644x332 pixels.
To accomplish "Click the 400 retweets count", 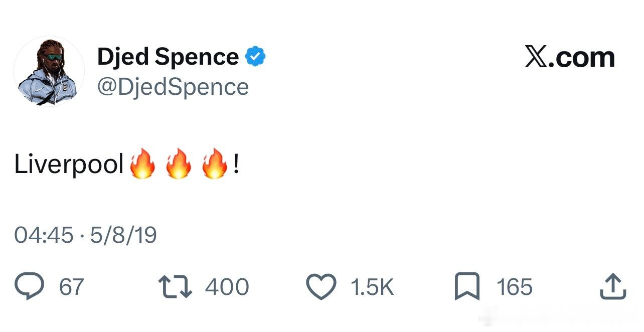I will (x=227, y=287).
